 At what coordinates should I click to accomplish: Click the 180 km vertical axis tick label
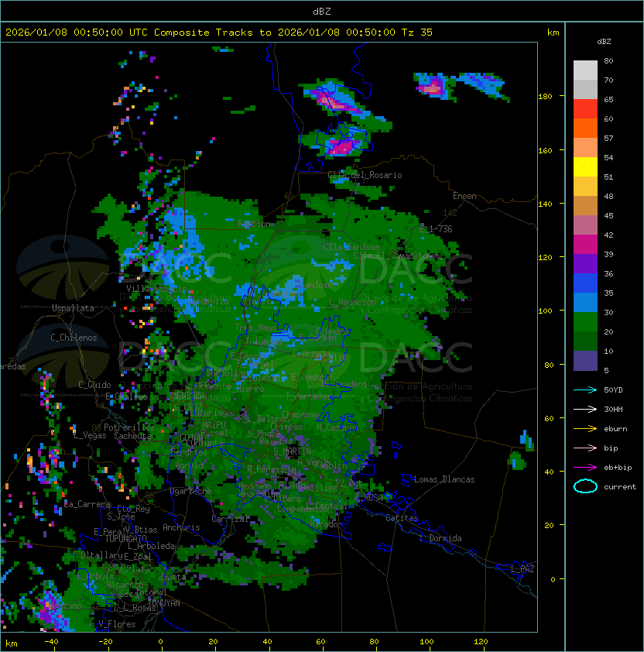pyautogui.click(x=545, y=97)
